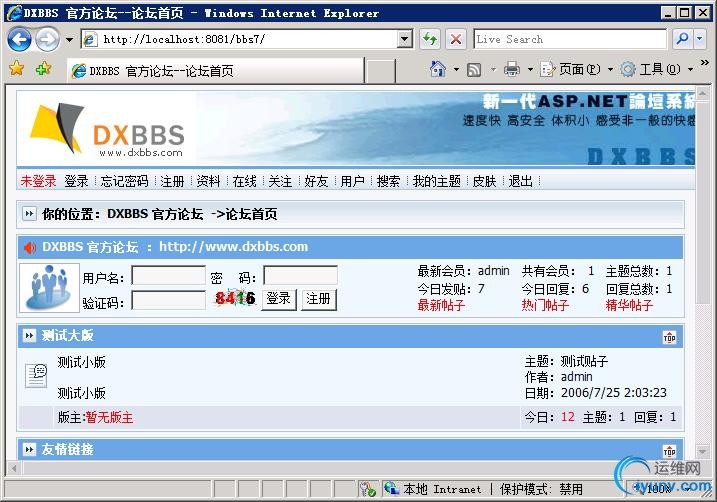Open the search provider dropdown arrow

coord(700,39)
